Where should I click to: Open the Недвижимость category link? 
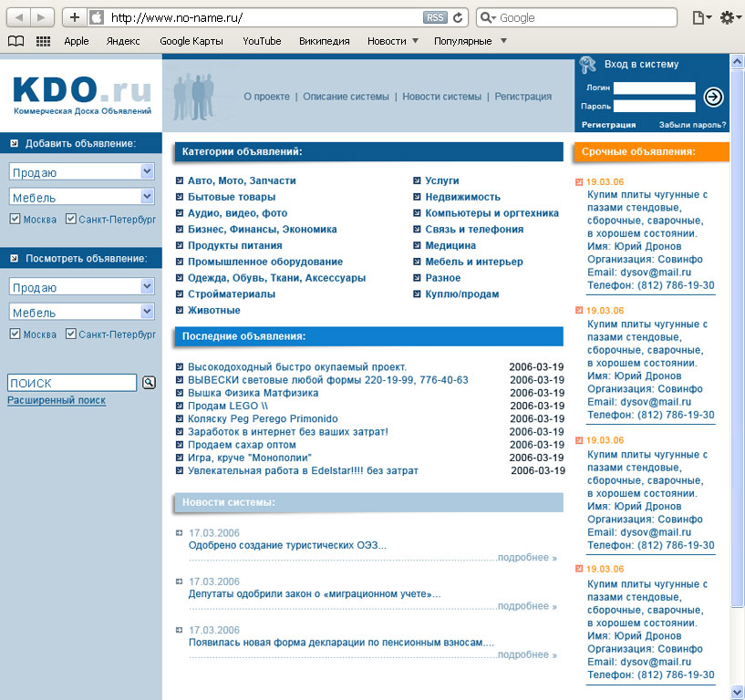coord(462,197)
